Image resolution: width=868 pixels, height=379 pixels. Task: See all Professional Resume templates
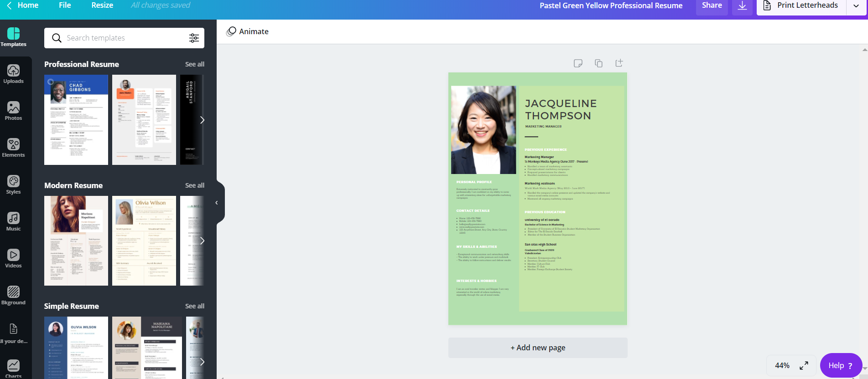195,64
